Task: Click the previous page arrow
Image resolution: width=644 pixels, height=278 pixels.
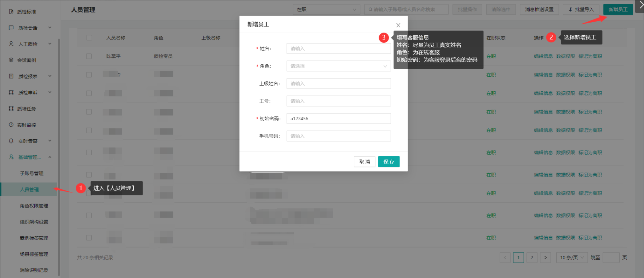Action: pos(505,257)
